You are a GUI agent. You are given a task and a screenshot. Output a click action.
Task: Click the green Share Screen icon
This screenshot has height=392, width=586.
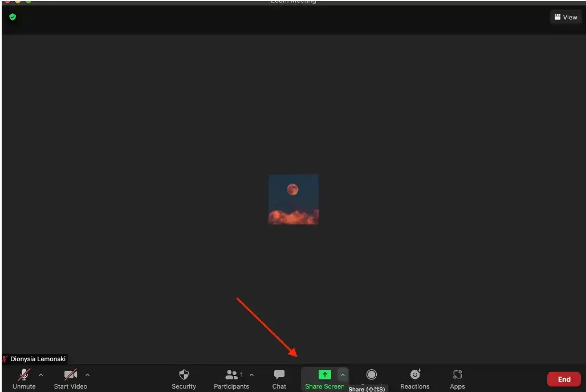coord(324,374)
